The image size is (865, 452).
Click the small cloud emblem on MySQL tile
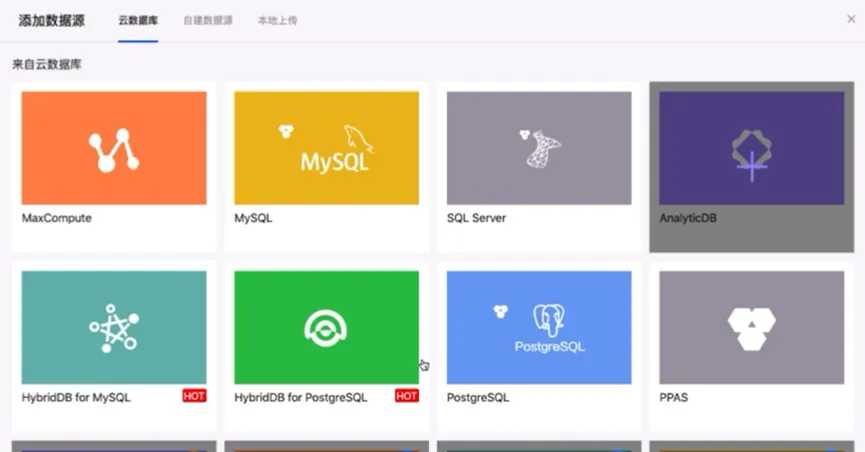click(x=286, y=131)
